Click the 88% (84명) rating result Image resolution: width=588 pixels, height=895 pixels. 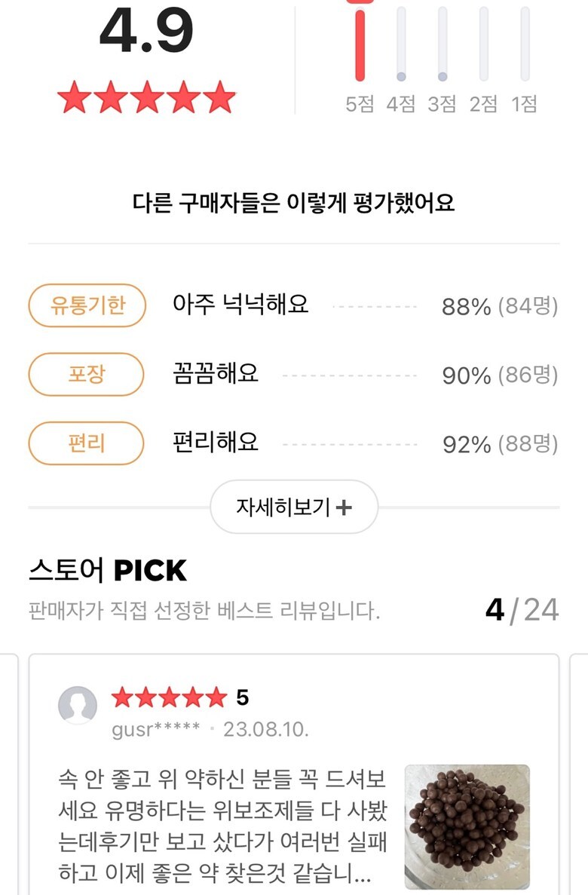[500, 307]
